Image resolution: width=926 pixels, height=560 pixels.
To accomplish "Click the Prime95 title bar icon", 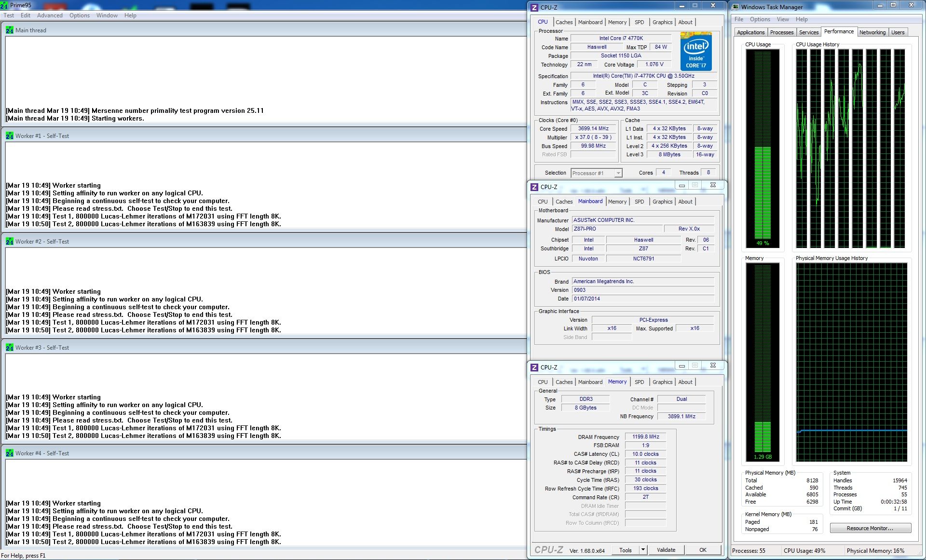I will coord(4,5).
